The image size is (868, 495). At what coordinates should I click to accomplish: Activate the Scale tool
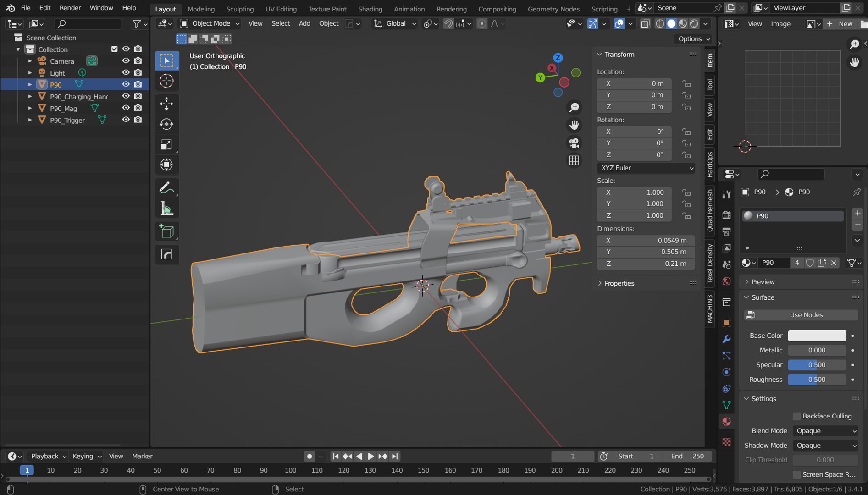166,145
